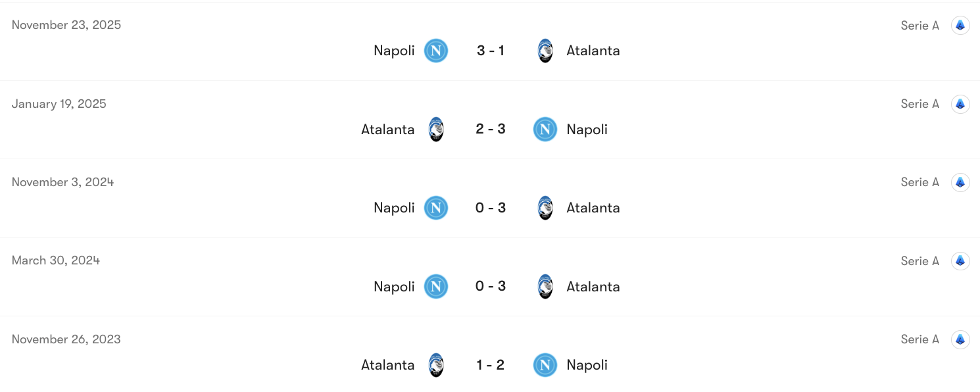The image size is (980, 392).
Task: Click the Serie A label in the top row
Action: pyautogui.click(x=919, y=25)
